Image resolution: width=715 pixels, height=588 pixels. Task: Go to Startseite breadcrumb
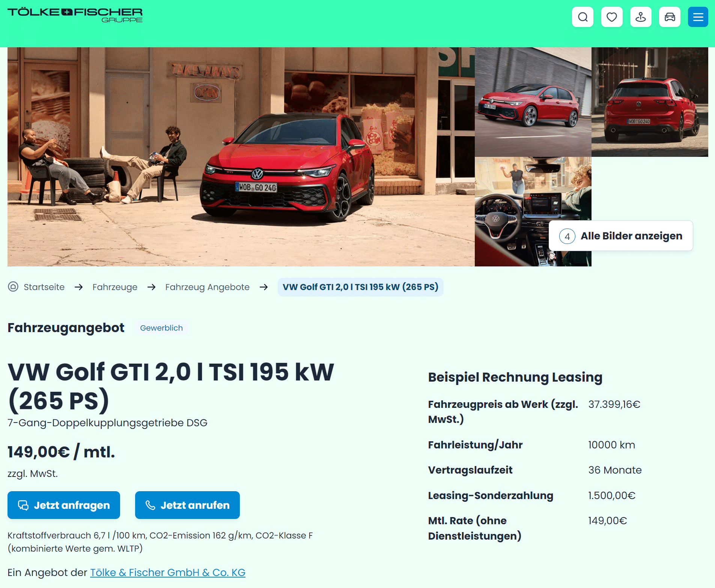44,287
